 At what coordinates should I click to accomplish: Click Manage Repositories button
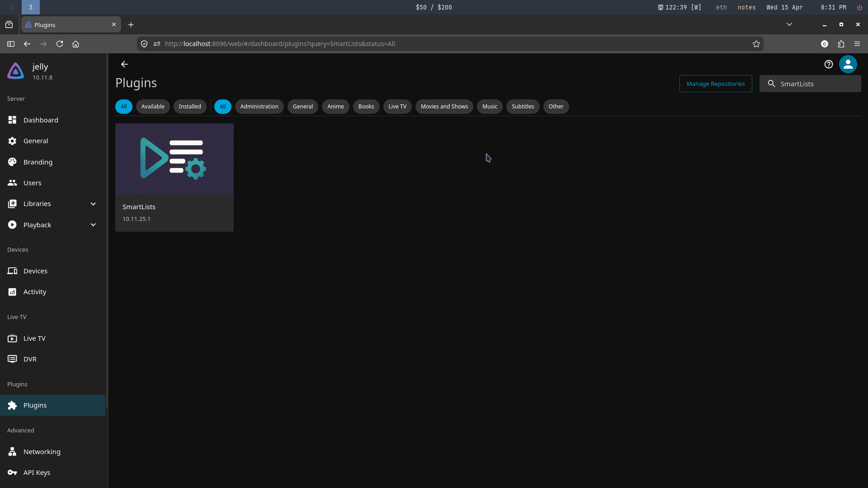[716, 84]
